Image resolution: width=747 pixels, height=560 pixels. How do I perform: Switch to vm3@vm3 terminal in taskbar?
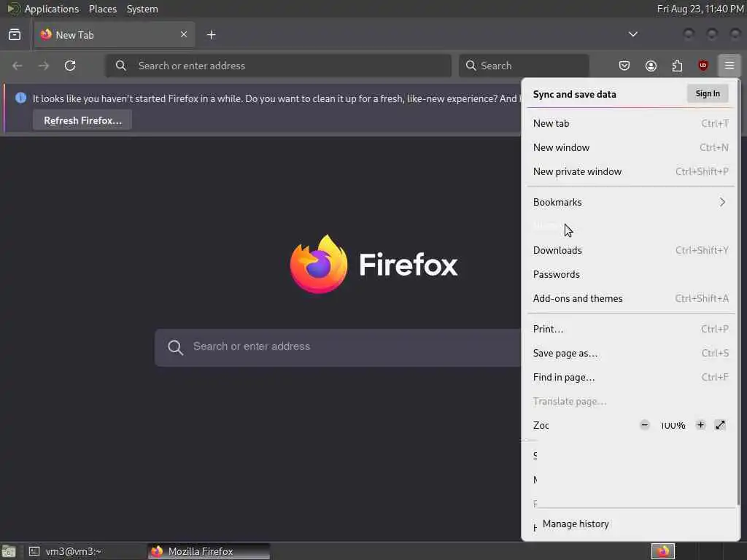85,551
